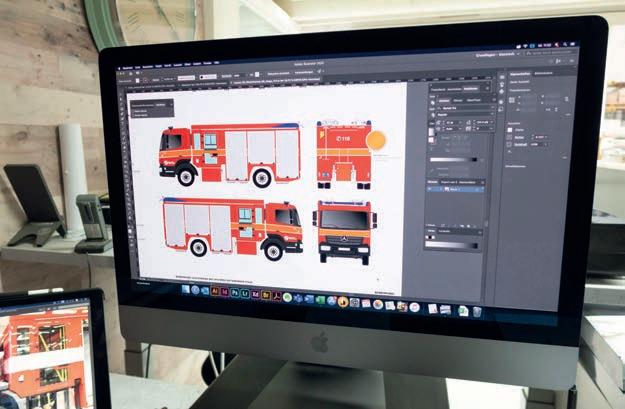Click the Fläche fill swatch in Properties
Screen dimensions: 625x409
pyautogui.click(x=510, y=130)
